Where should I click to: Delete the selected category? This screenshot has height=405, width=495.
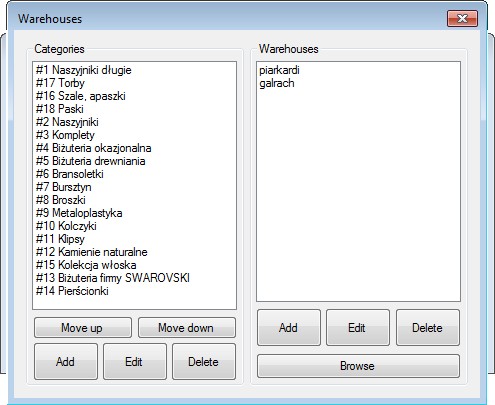(204, 362)
